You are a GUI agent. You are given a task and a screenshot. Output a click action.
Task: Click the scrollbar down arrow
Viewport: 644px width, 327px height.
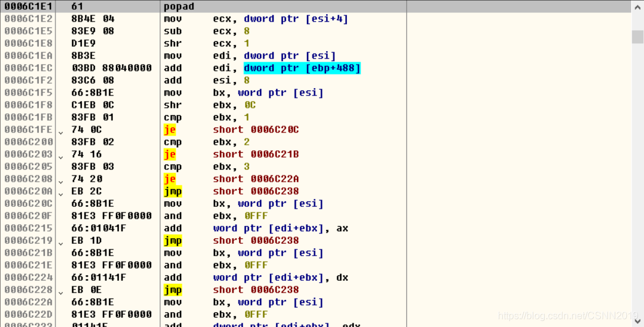(x=637, y=320)
